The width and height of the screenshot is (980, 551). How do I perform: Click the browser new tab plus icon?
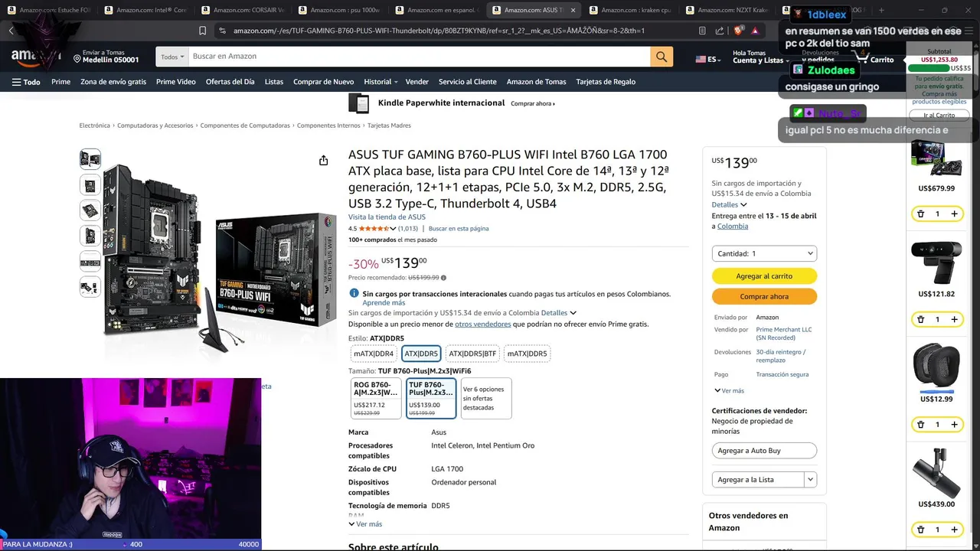(881, 10)
